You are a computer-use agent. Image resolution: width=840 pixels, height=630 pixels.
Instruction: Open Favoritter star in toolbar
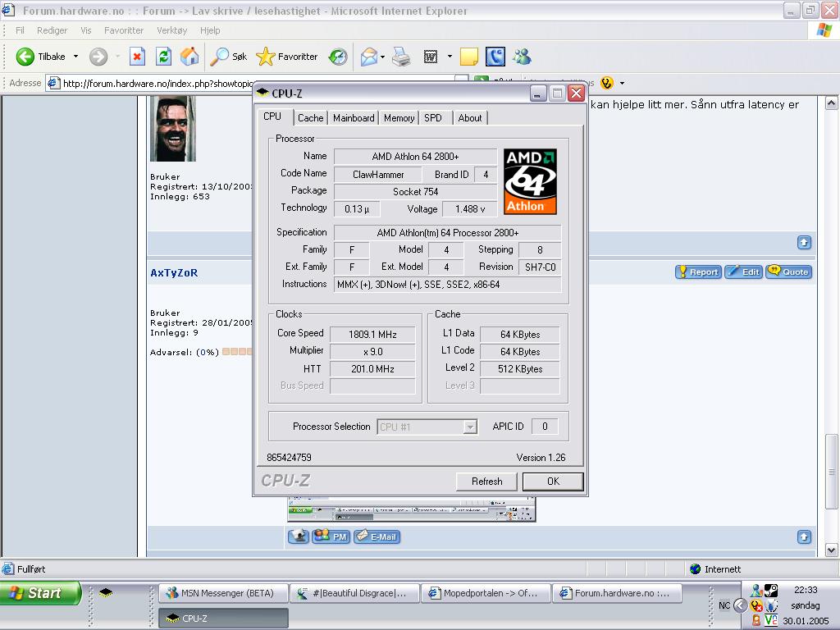point(286,57)
